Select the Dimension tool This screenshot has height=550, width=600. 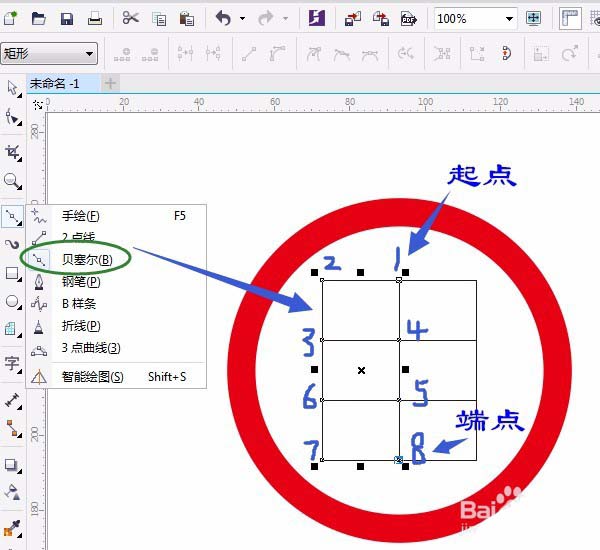coord(13,400)
